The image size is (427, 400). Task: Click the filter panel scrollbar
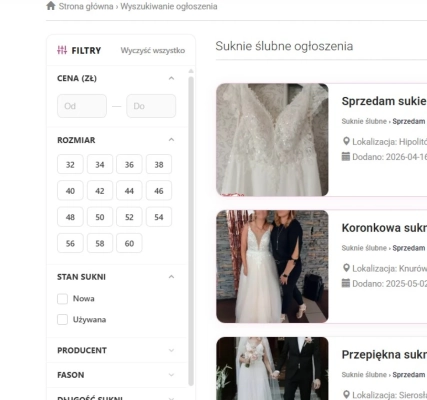coord(191,231)
